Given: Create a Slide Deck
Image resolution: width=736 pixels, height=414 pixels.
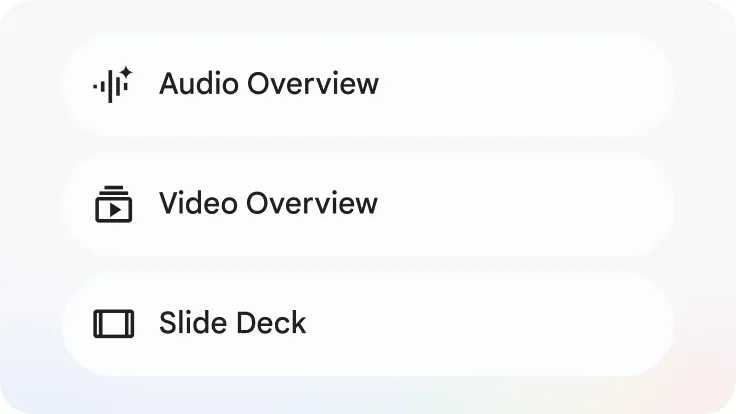Looking at the screenshot, I should (368, 324).
